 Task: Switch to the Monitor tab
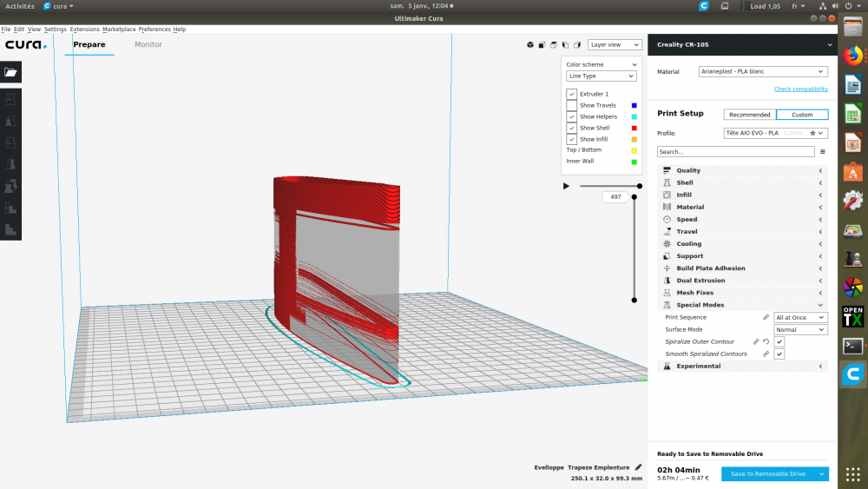click(x=148, y=44)
